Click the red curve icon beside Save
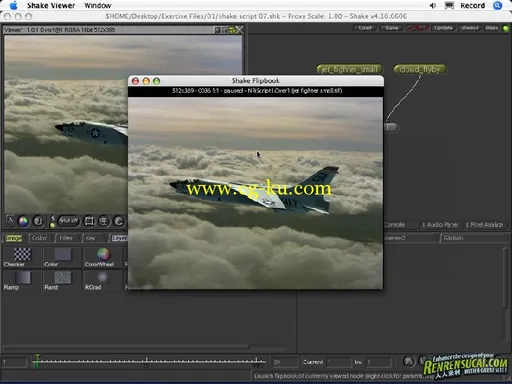 [x=418, y=28]
